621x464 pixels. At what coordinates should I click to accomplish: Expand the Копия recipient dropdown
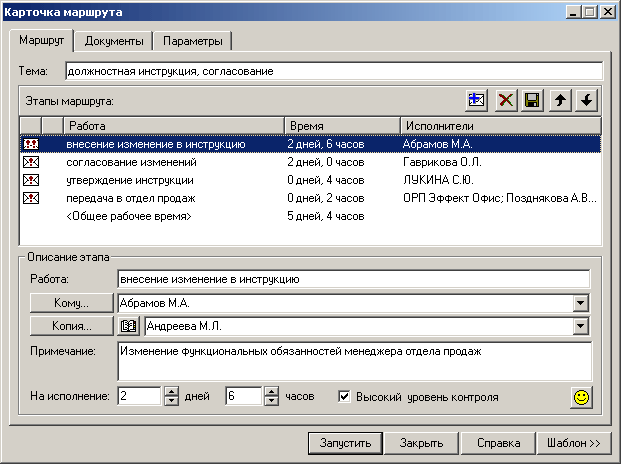tap(580, 326)
